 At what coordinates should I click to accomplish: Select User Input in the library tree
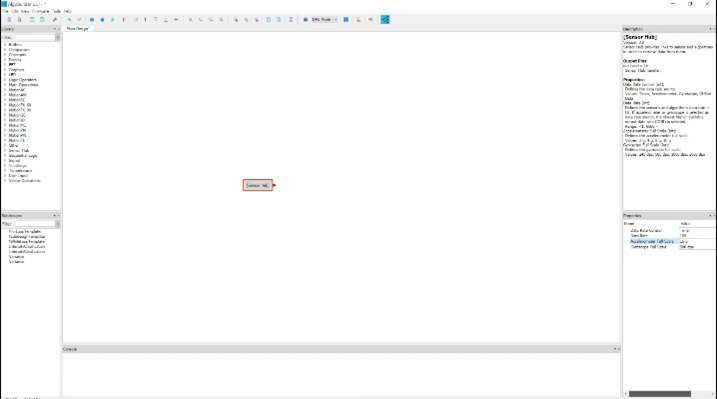(x=18, y=176)
